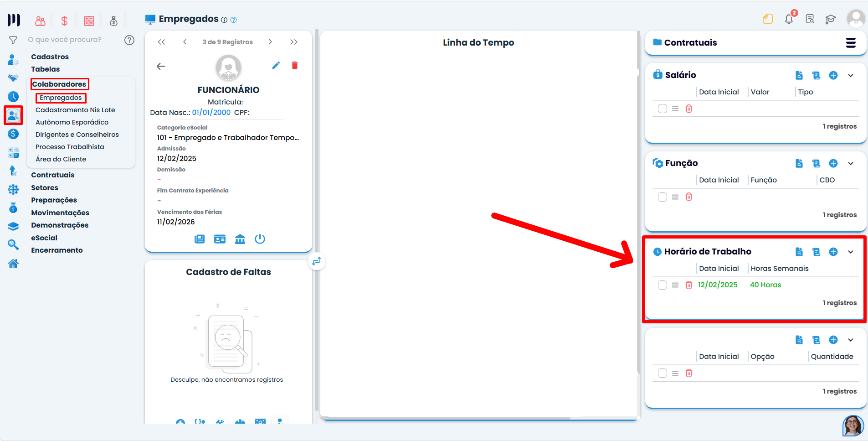Open the graduation cap training icon

831,19
